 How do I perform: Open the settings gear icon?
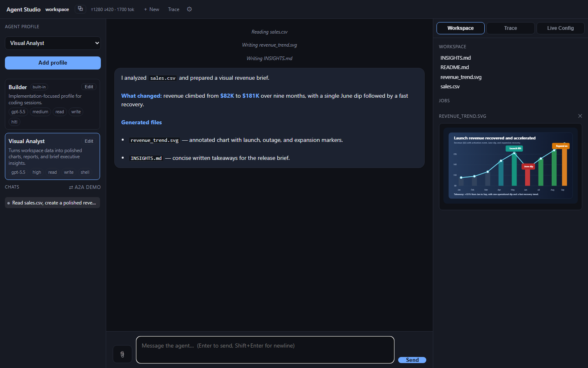[x=189, y=9]
